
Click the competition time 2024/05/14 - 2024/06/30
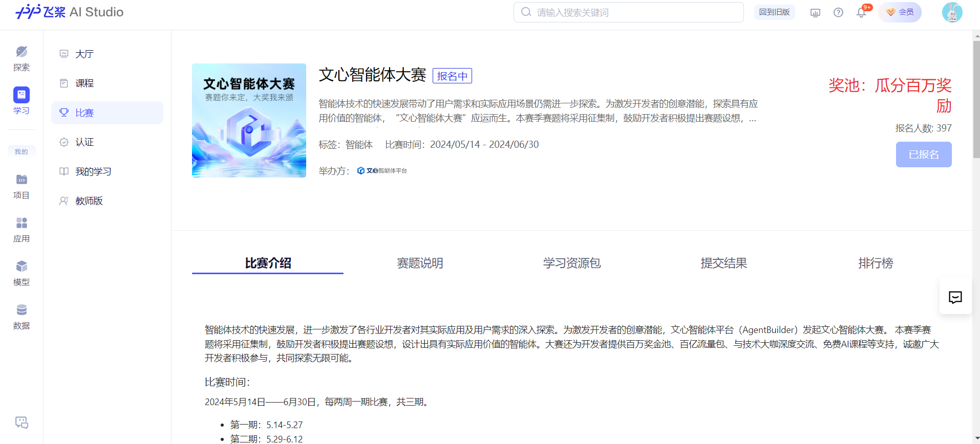[x=462, y=145]
